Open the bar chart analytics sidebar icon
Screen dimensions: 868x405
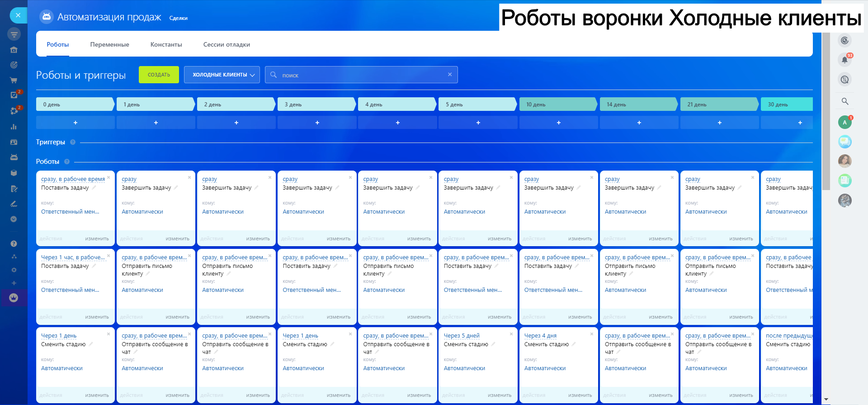[x=14, y=127]
